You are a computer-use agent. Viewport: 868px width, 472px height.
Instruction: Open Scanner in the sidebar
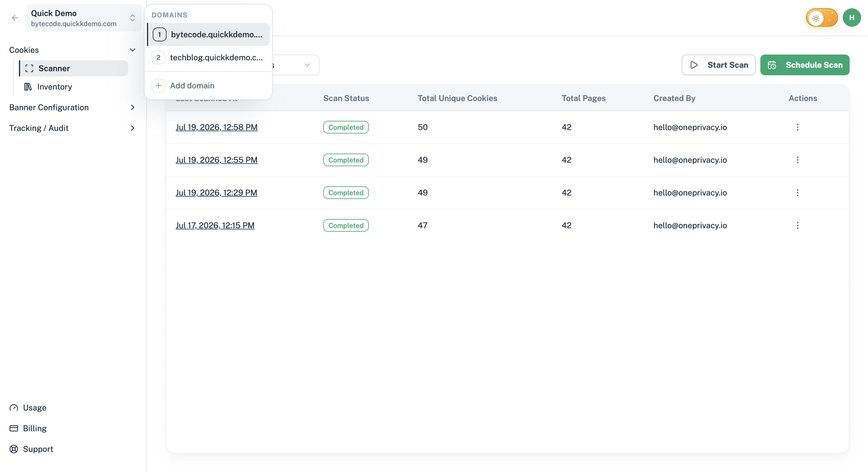click(73, 68)
